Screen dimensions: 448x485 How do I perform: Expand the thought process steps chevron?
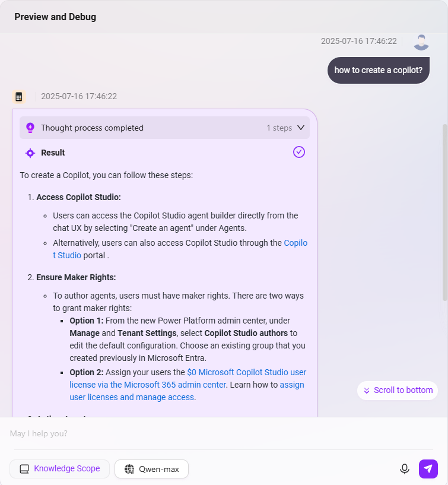pos(301,128)
